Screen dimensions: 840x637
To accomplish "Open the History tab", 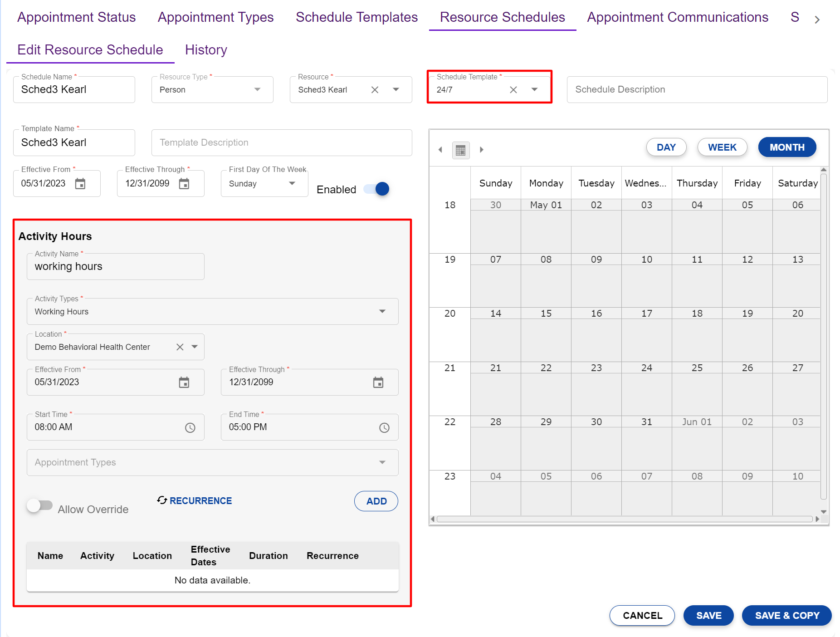I will click(x=206, y=50).
